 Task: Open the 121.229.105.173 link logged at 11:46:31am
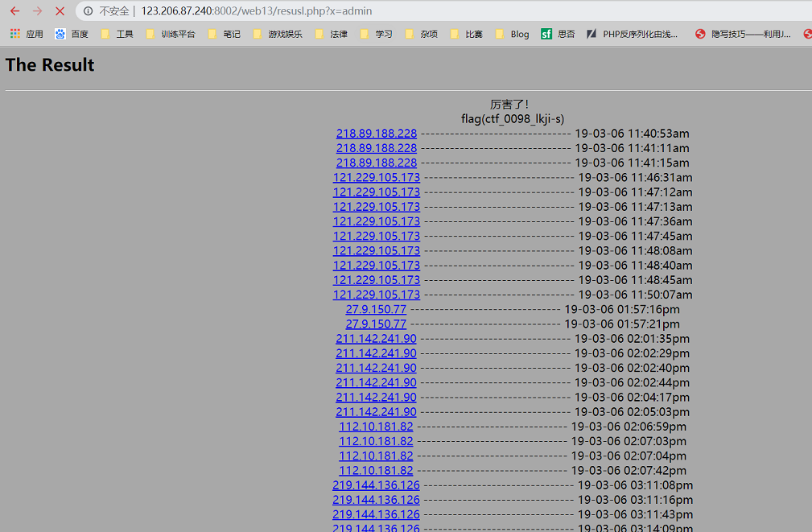[377, 177]
